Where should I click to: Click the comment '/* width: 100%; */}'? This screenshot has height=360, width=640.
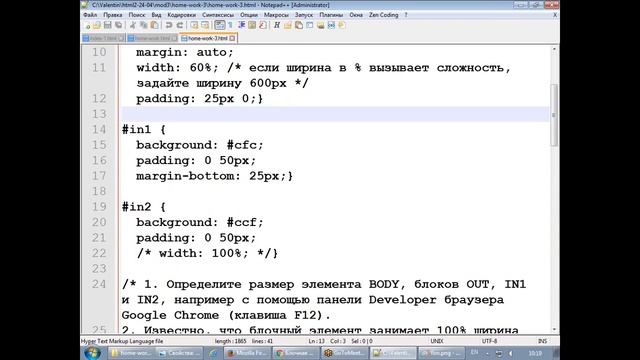click(207, 253)
